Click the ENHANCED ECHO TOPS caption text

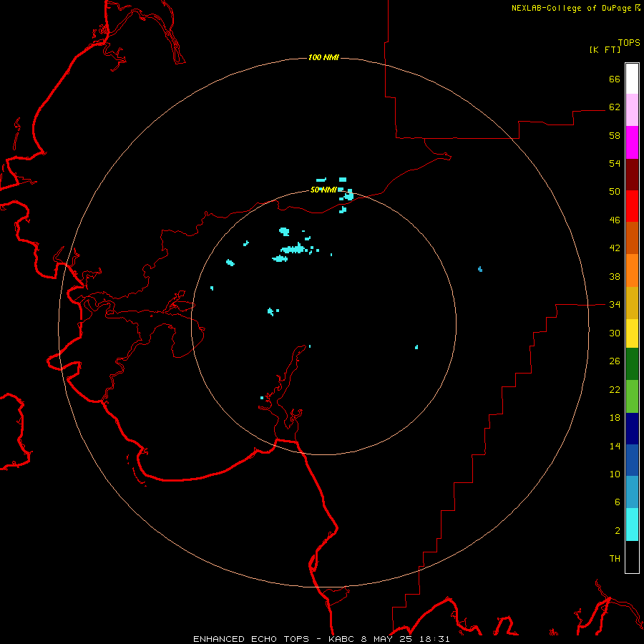tap(251, 639)
